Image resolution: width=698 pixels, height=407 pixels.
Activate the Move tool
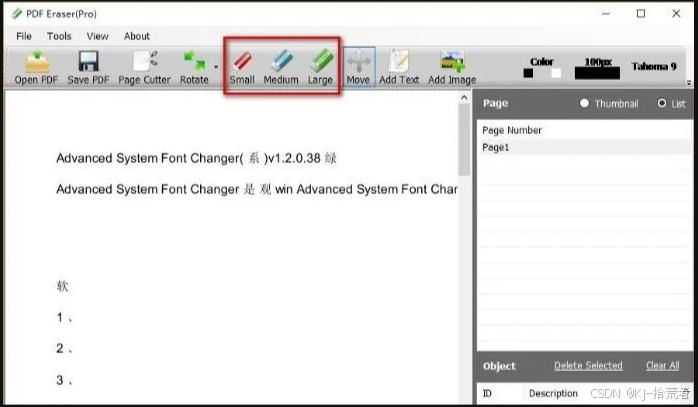point(358,67)
